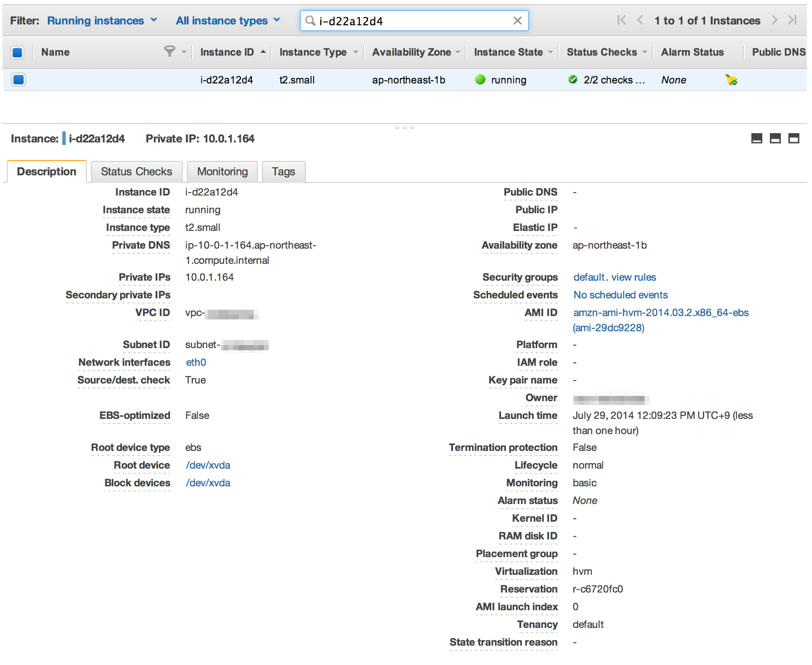Click the t2.small cell in instance row
This screenshot has width=812, height=665.
(297, 80)
